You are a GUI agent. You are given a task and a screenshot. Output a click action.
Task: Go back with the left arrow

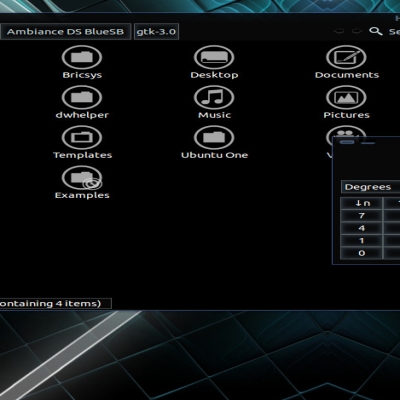coord(339,31)
